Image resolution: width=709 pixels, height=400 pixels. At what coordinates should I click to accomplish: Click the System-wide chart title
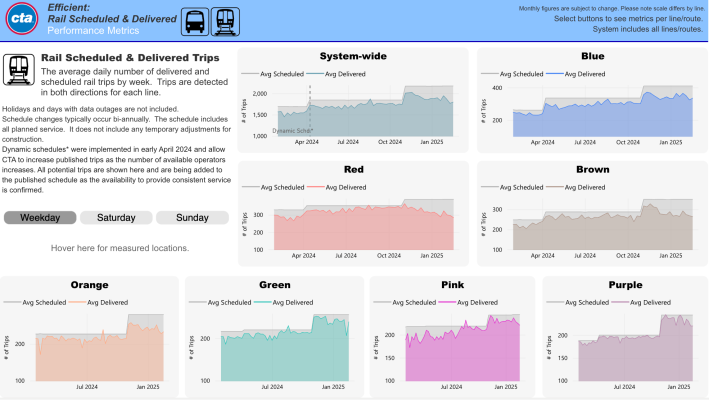click(x=352, y=56)
